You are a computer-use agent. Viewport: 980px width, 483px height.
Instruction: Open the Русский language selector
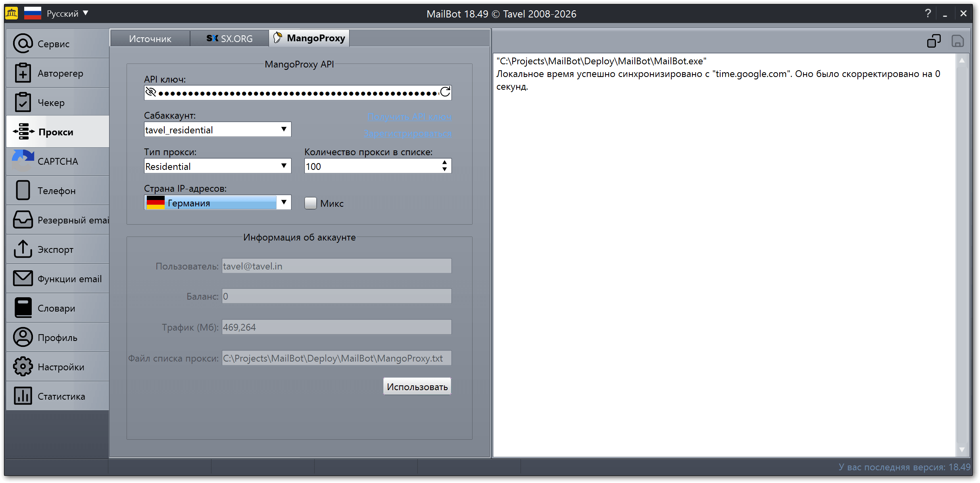coord(63,13)
